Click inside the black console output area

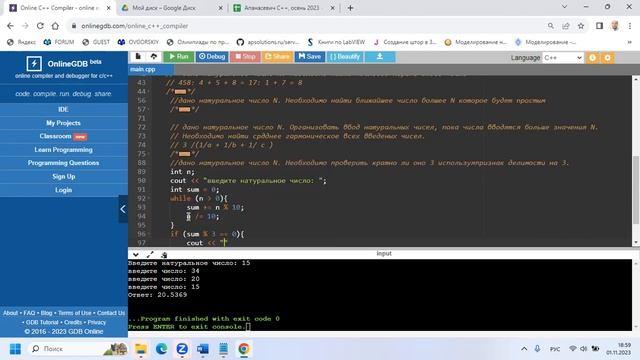point(380,295)
